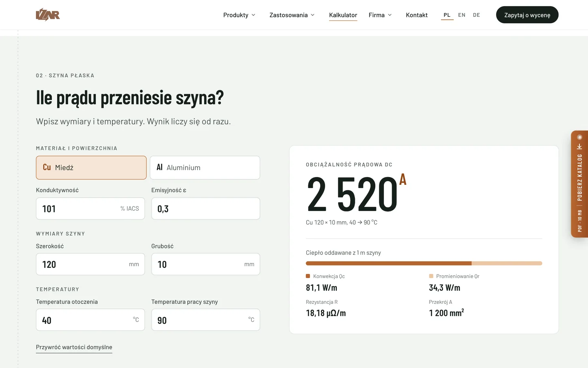Select Al Aluminium material
The image size is (588, 368).
pyautogui.click(x=205, y=168)
